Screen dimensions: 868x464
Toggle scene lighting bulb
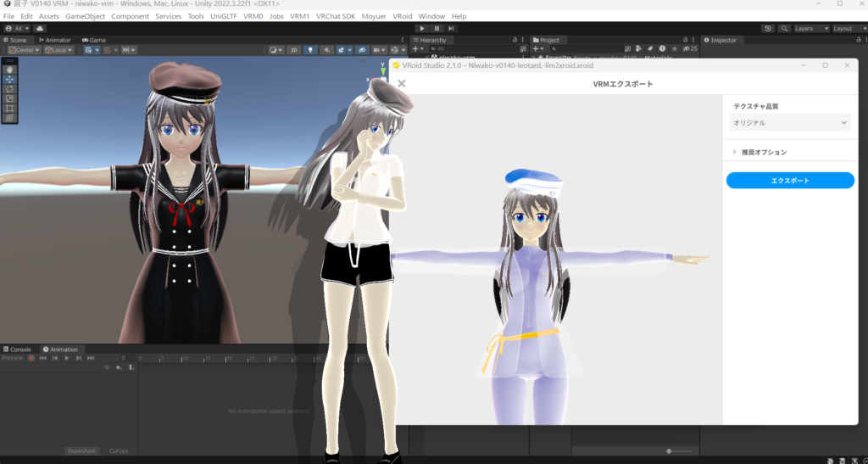coord(309,50)
